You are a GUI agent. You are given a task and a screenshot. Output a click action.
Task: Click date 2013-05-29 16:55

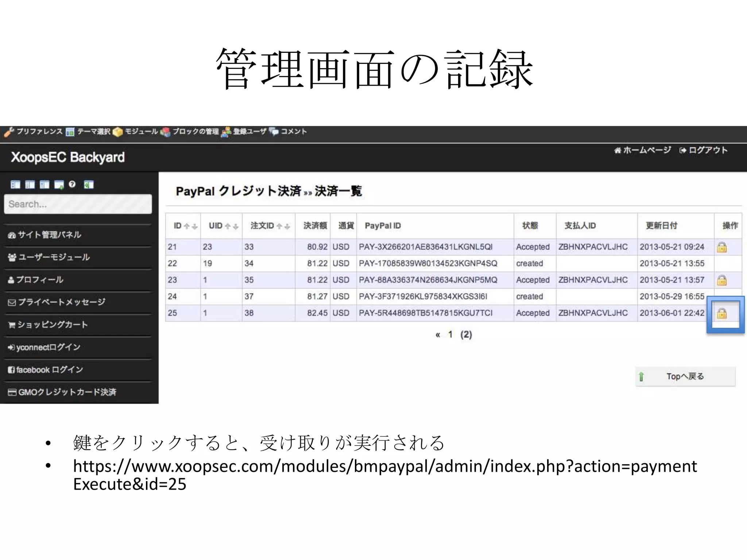pyautogui.click(x=672, y=297)
